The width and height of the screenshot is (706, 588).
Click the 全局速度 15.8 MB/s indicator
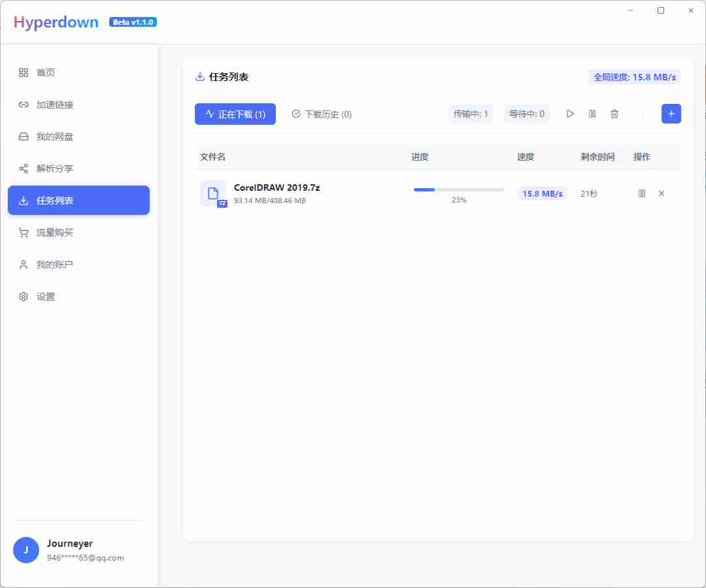point(634,76)
